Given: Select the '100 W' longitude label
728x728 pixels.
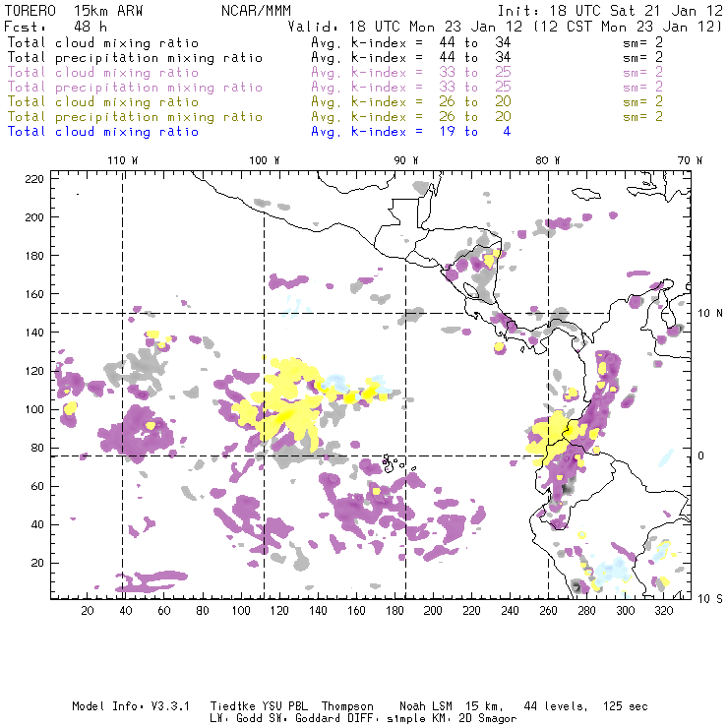Looking at the screenshot, I should tap(265, 160).
